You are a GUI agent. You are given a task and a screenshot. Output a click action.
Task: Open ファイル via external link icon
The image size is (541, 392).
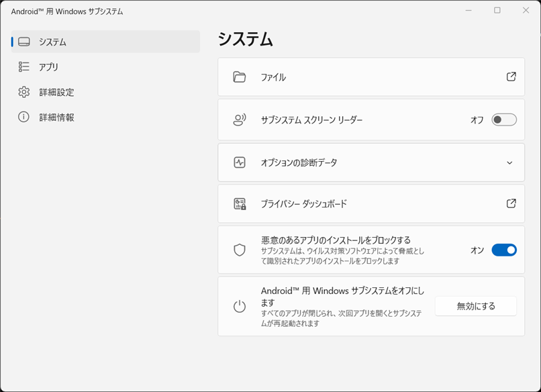[x=511, y=77]
